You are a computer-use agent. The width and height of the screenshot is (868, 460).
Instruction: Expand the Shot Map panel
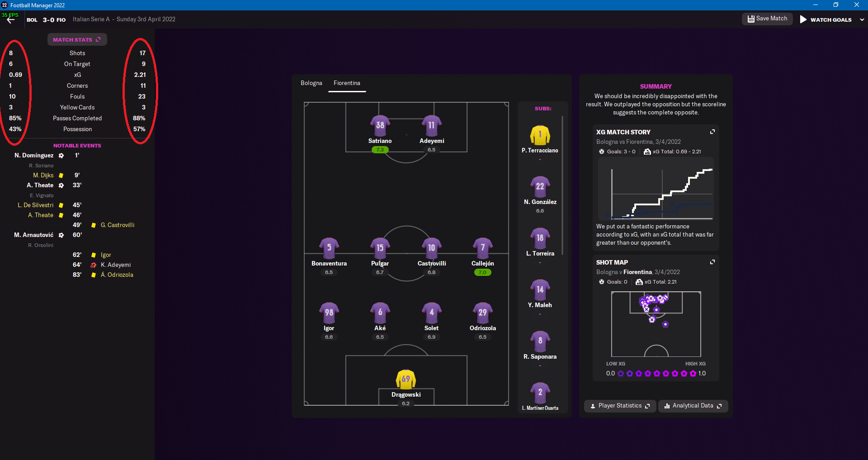pos(712,262)
